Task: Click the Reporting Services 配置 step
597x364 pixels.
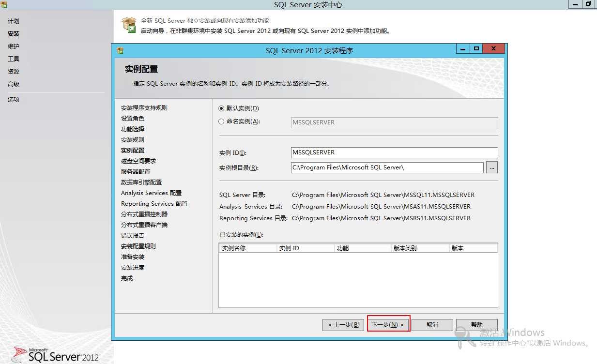Action: pyautogui.click(x=154, y=204)
